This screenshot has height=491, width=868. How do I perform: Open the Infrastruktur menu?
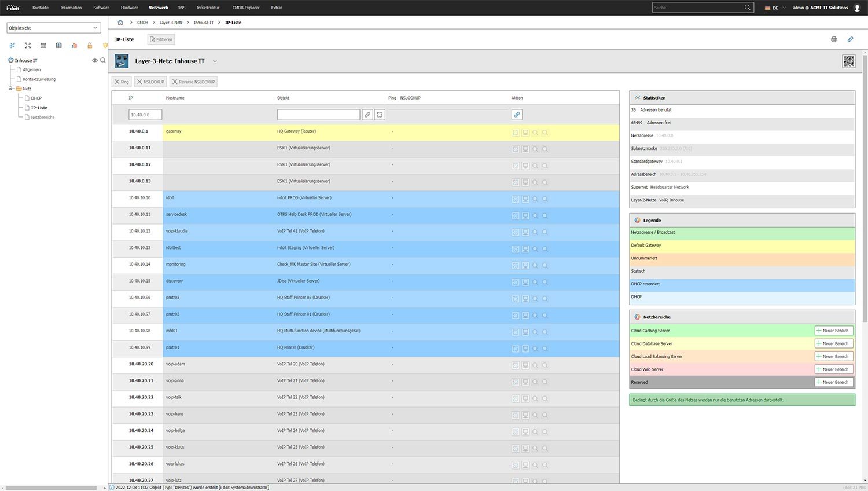click(x=208, y=8)
